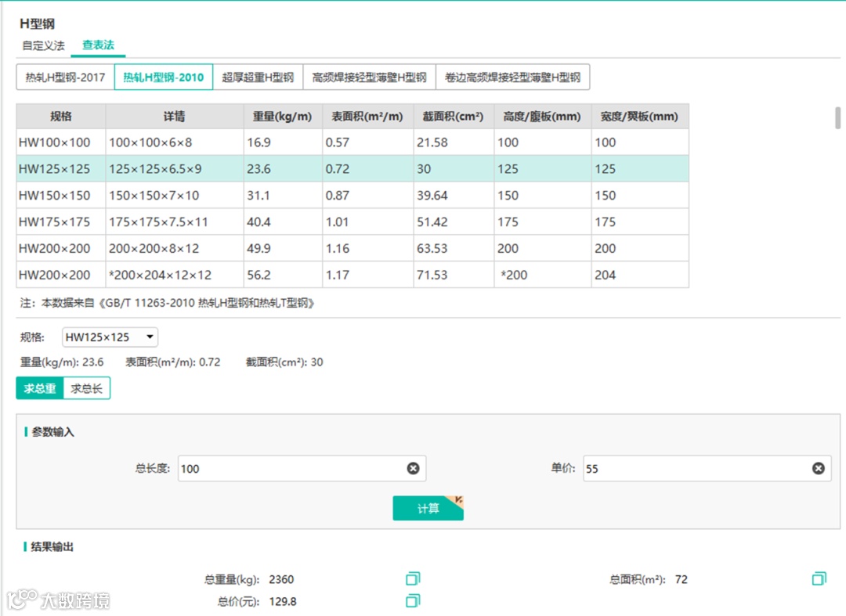Image resolution: width=846 pixels, height=616 pixels.
Task: Select row with detail 200×200×8×12
Action: tap(352, 248)
